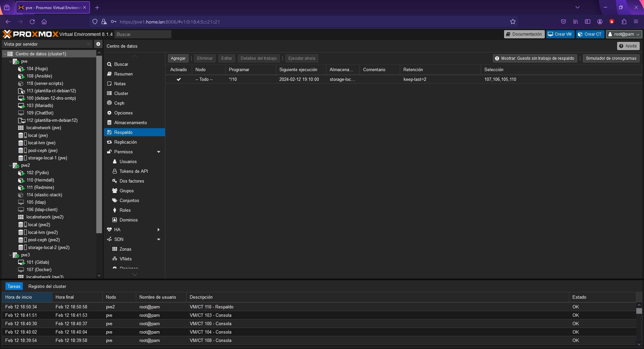Image resolution: width=644 pixels, height=349 pixels.
Task: Open the tree settings gear icon
Action: click(98, 44)
